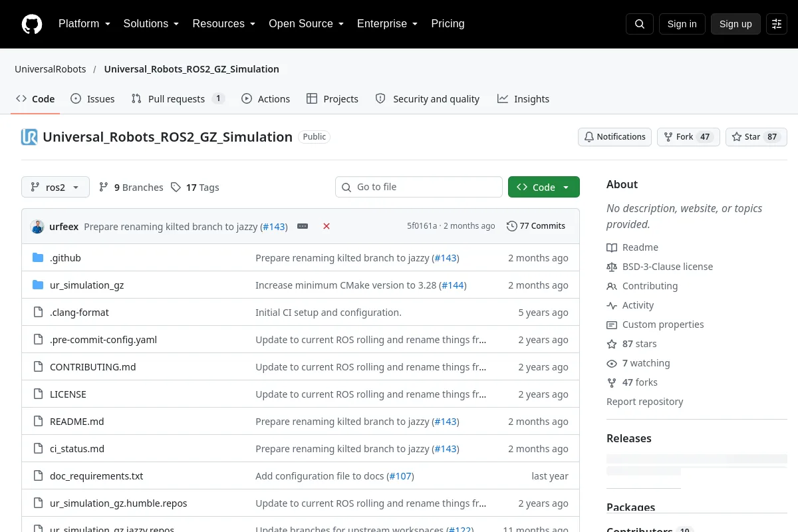Open urfeex's avatar image
The height and width of the screenshot is (532, 798).
pos(37,226)
